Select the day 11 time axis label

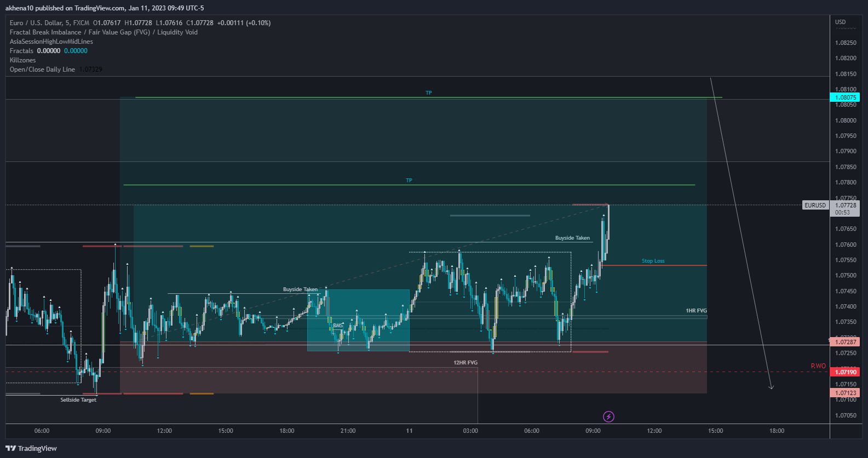click(409, 431)
